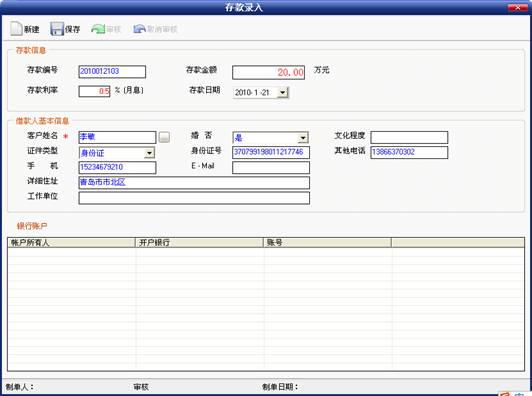Expand the 证件类型 dropdown arrow
The width and height of the screenshot is (532, 396).
tap(149, 153)
